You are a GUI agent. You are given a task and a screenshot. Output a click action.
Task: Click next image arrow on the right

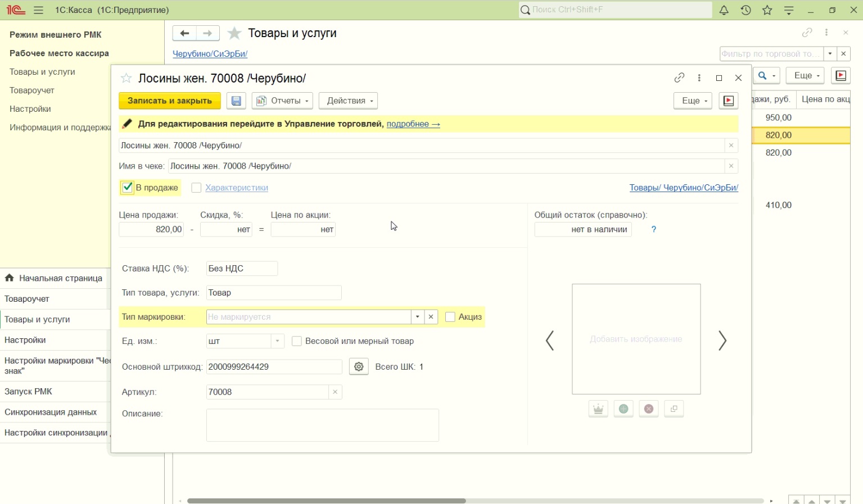pos(722,340)
